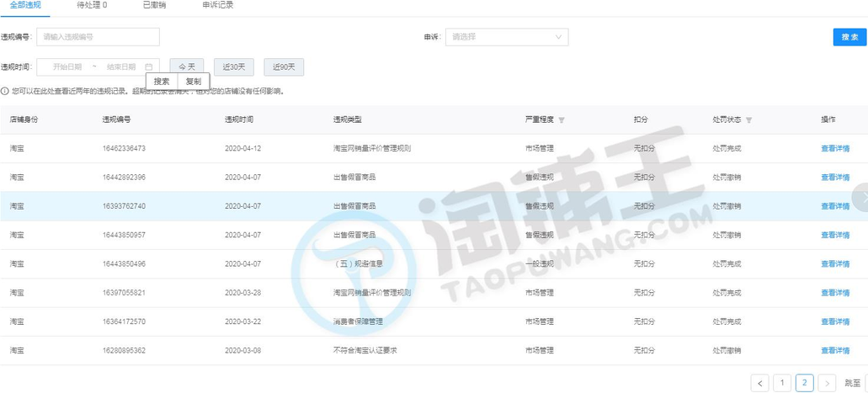
Task: Select the 开始日期 date field
Action: [67, 67]
